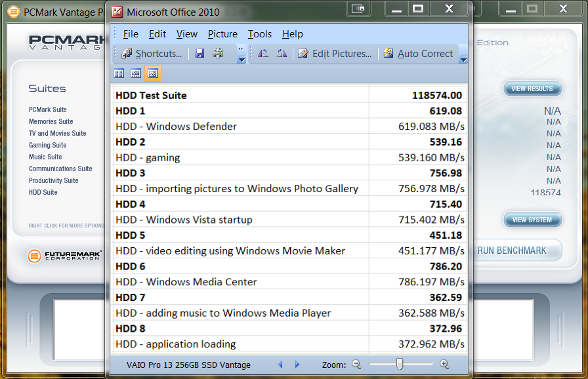Click the zoom in magnifier icon
Viewport: 588px width, 379px height.
click(x=444, y=365)
